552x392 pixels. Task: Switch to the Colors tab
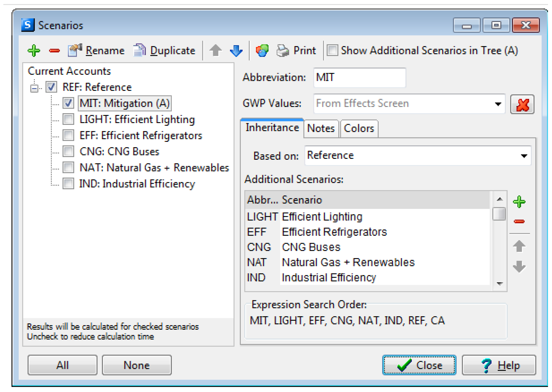pos(359,128)
